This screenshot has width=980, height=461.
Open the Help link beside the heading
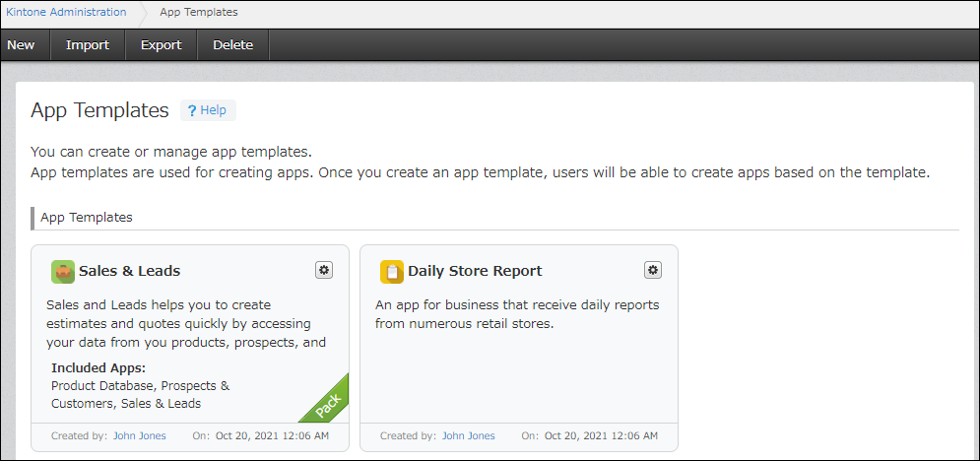tap(213, 110)
